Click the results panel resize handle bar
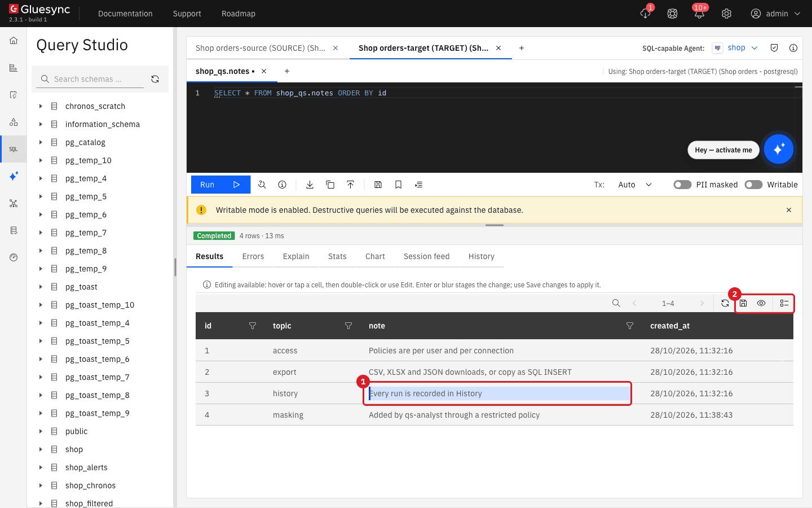Screen dimensions: 812x508 [495, 225]
